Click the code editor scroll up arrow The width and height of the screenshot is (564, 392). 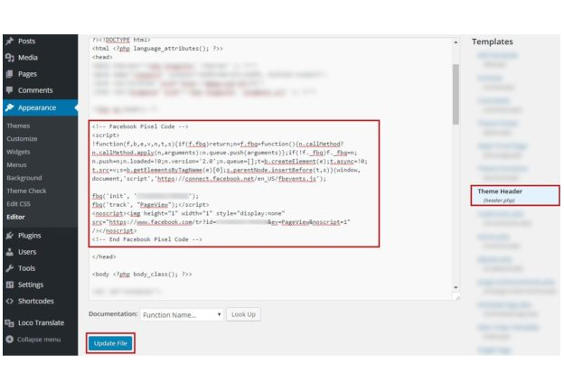click(x=456, y=42)
